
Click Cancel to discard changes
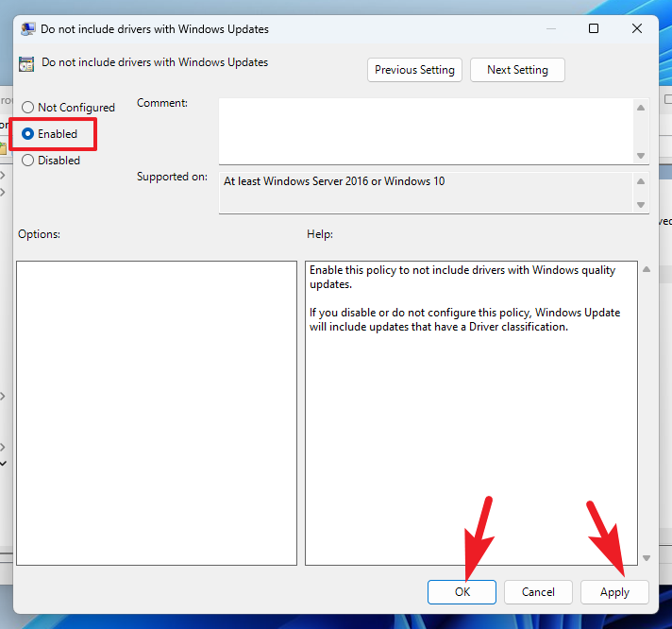click(538, 592)
